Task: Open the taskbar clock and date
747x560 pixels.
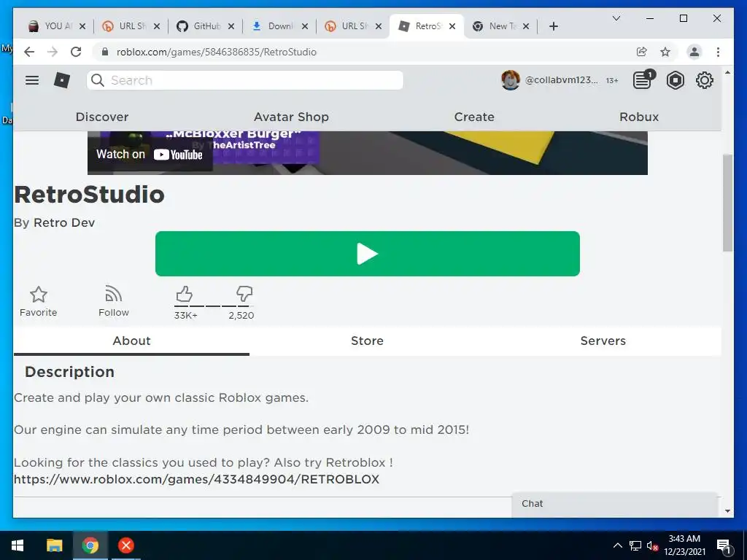Action: click(684, 545)
